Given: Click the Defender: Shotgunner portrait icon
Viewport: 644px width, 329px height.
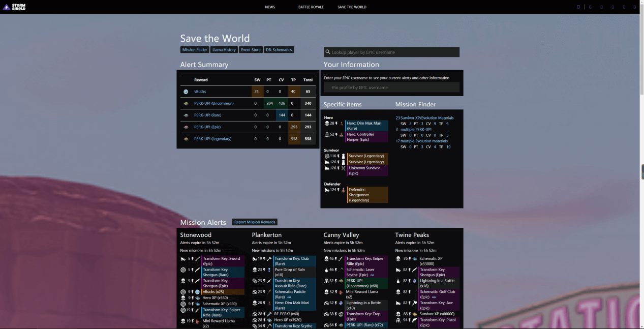Looking at the screenshot, I should (343, 190).
